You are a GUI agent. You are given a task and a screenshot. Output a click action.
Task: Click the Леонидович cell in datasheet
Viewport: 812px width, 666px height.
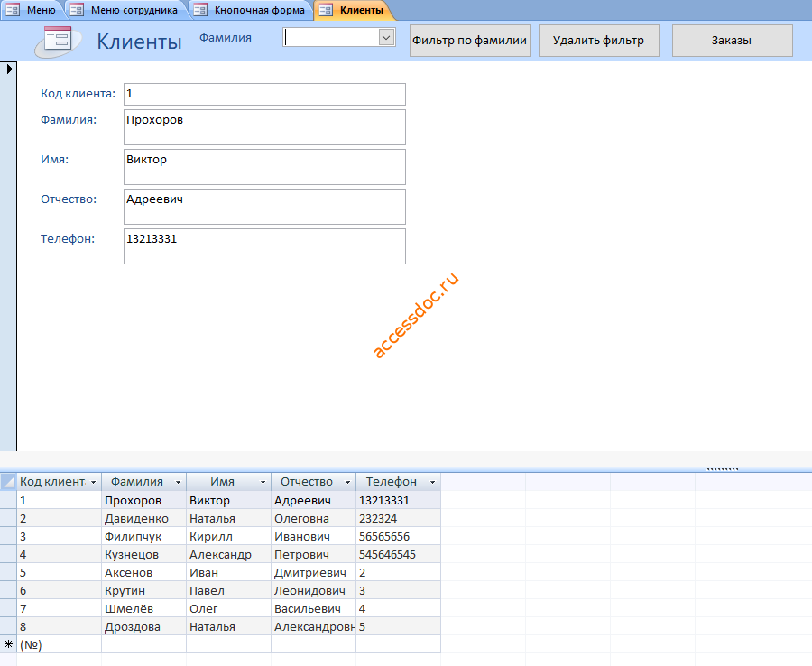click(x=313, y=591)
